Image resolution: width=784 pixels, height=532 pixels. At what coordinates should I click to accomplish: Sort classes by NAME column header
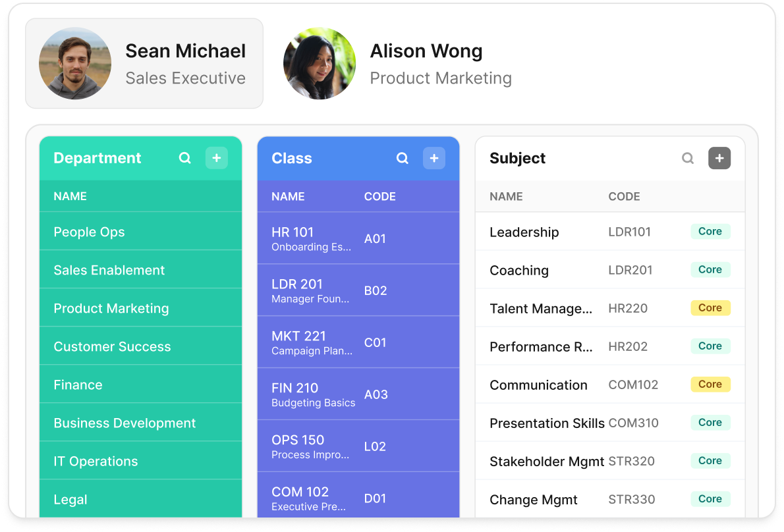(288, 197)
